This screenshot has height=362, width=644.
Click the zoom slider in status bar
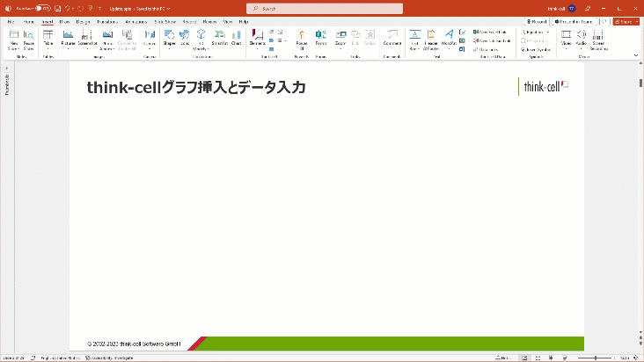click(596, 358)
